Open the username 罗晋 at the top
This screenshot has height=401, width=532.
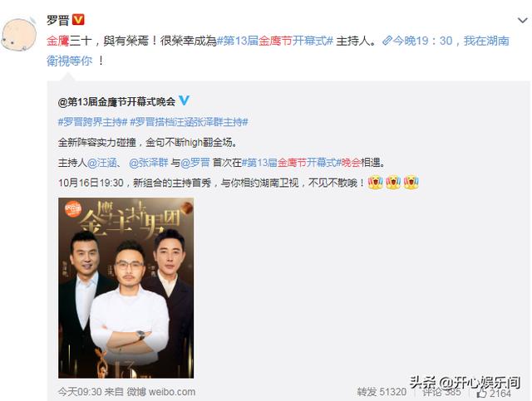[57, 20]
